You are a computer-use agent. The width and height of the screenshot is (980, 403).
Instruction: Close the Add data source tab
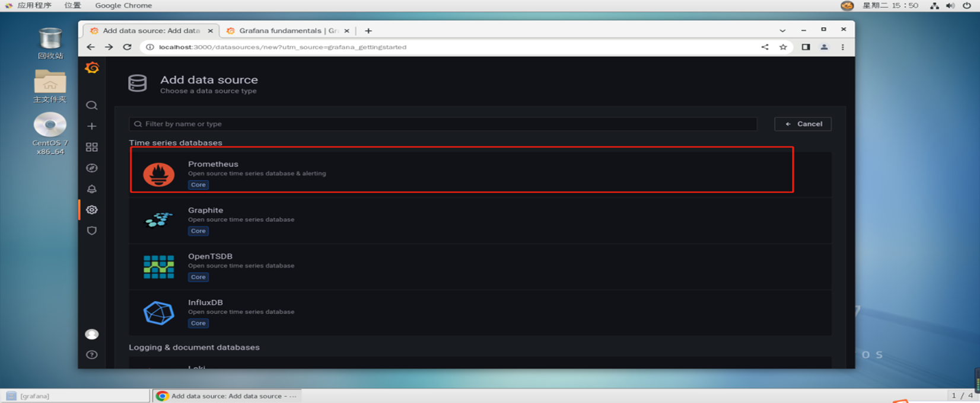tap(210, 31)
